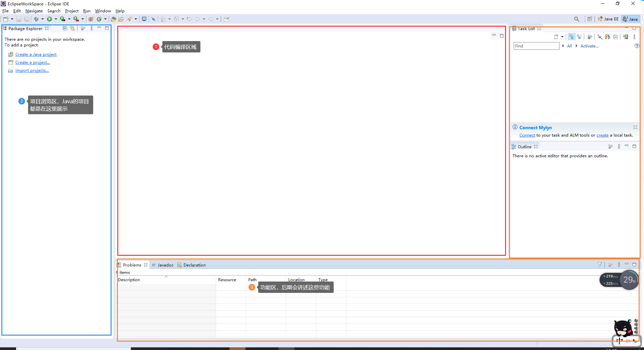This screenshot has width=644, height=350.
Task: Toggle Link with Editor in Package Explorer
Action: [72, 28]
